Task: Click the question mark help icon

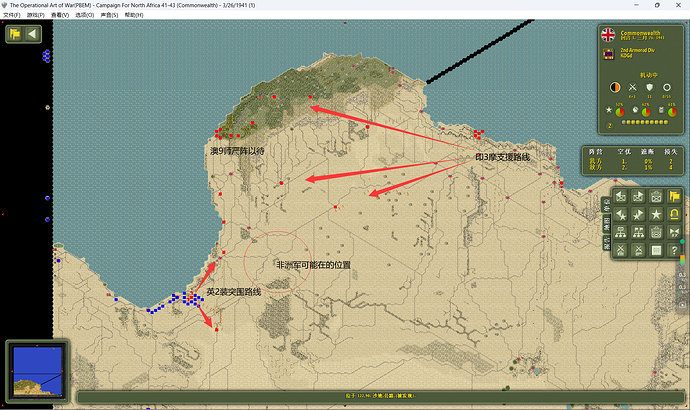Action: [x=674, y=250]
